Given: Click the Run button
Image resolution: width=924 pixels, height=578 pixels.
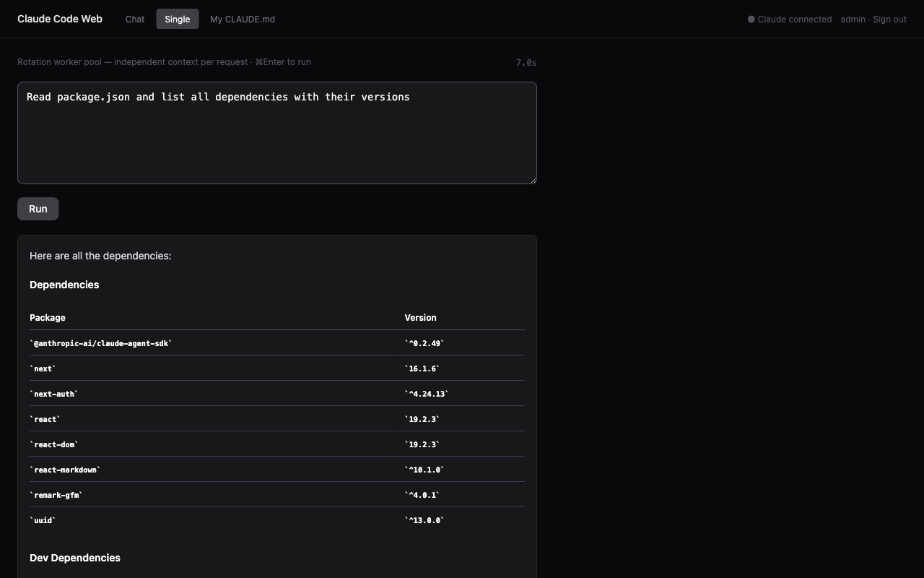Looking at the screenshot, I should click(38, 209).
